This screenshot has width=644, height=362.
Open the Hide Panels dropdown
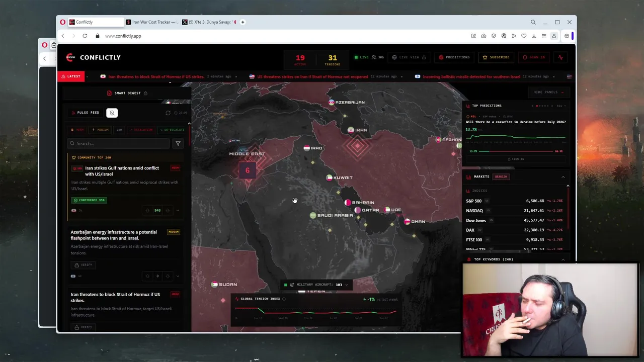click(x=548, y=92)
